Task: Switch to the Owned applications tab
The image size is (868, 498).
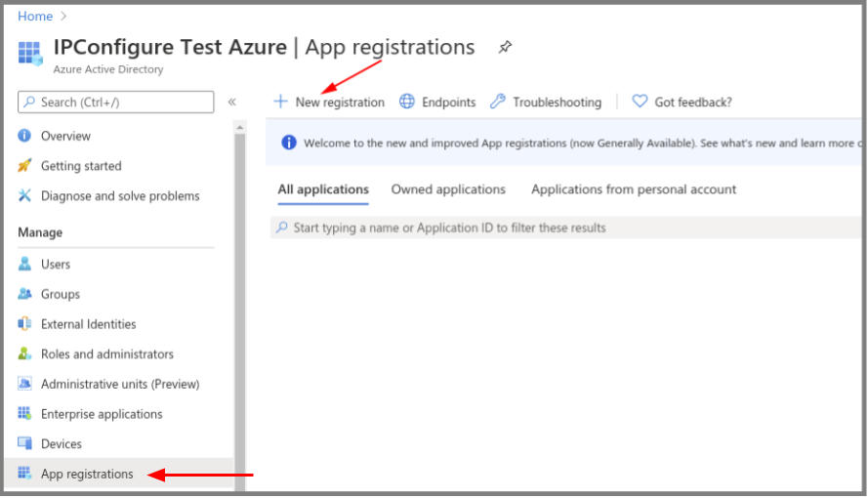Action: tap(448, 189)
